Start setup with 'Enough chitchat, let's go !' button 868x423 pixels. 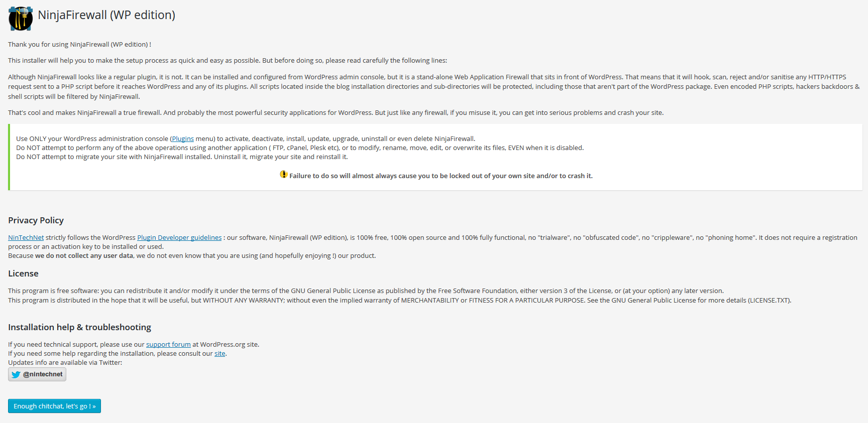click(54, 406)
